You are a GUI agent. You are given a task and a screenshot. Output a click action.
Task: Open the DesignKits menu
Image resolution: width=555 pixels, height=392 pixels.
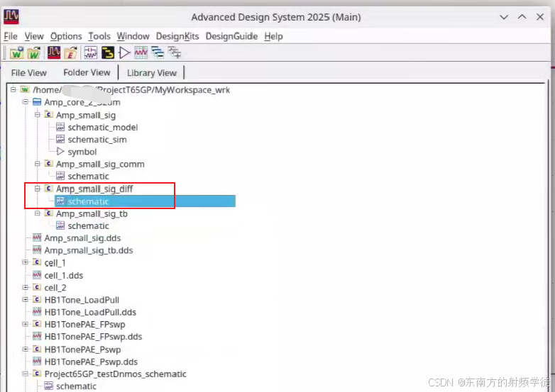pos(177,36)
